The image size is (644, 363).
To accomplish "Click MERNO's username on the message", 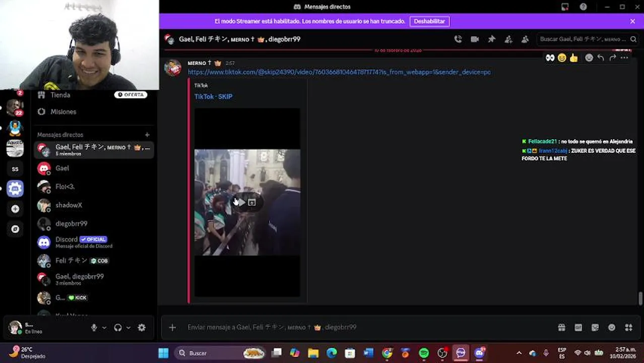I will (x=197, y=63).
